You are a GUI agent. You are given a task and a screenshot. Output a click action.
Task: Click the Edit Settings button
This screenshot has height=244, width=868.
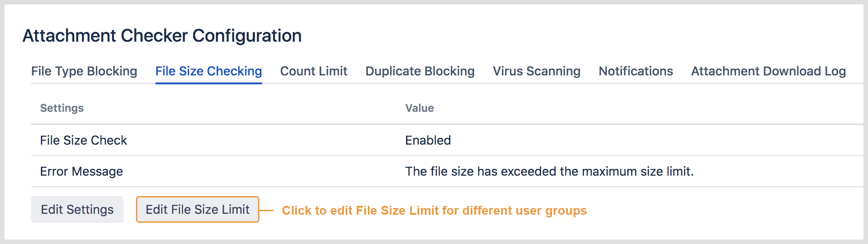[x=77, y=209]
